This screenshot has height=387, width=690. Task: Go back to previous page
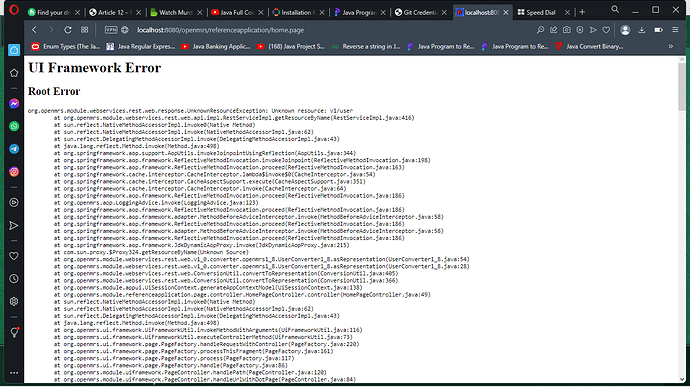tap(34, 30)
